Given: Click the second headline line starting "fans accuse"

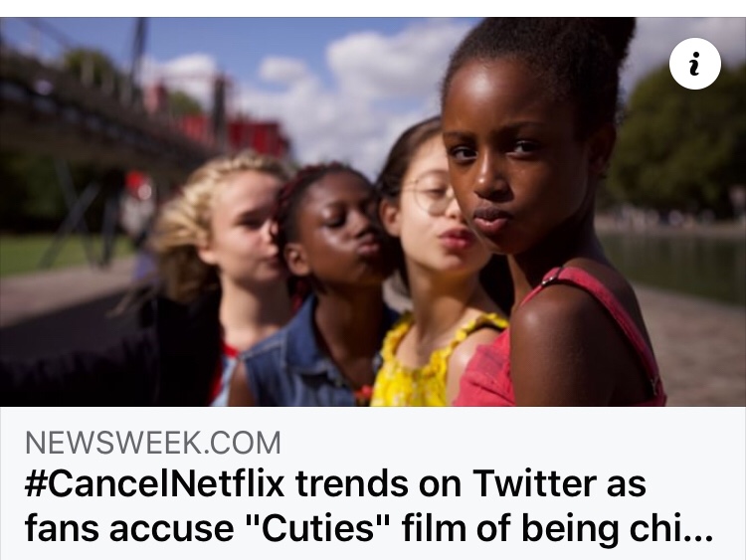Looking at the screenshot, I should click(x=369, y=527).
